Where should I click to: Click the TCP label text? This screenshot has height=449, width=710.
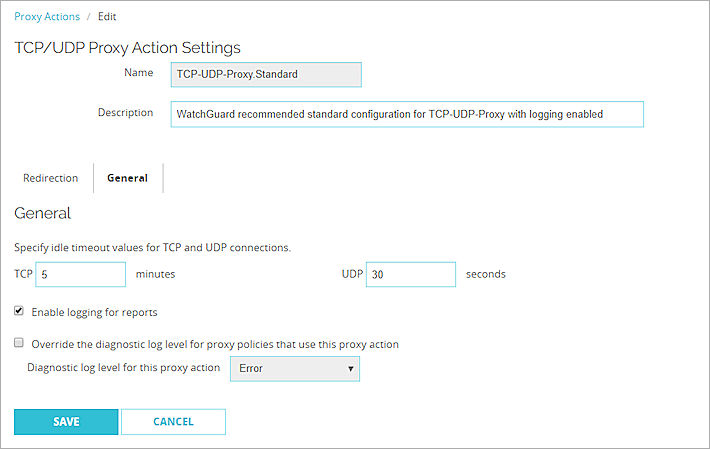(23, 274)
